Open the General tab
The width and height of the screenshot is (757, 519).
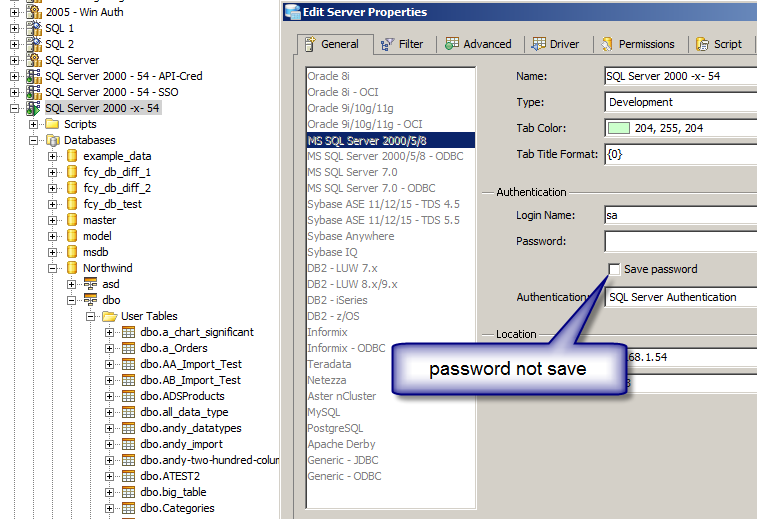335,44
